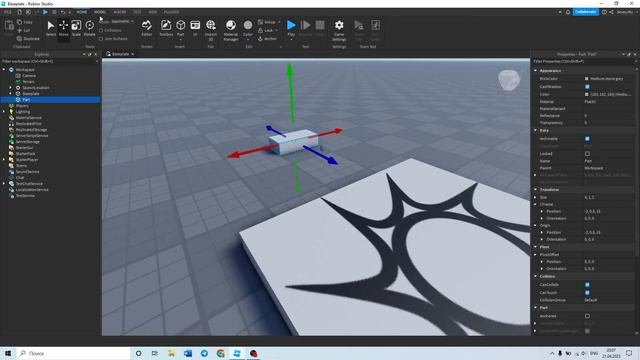Click the Anchor button

[x=267, y=39]
